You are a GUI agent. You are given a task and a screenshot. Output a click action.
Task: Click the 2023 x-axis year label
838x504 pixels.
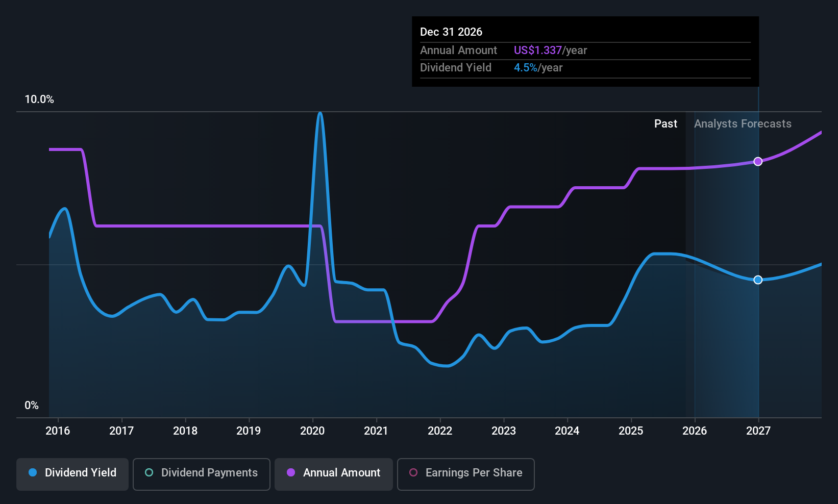click(x=504, y=431)
